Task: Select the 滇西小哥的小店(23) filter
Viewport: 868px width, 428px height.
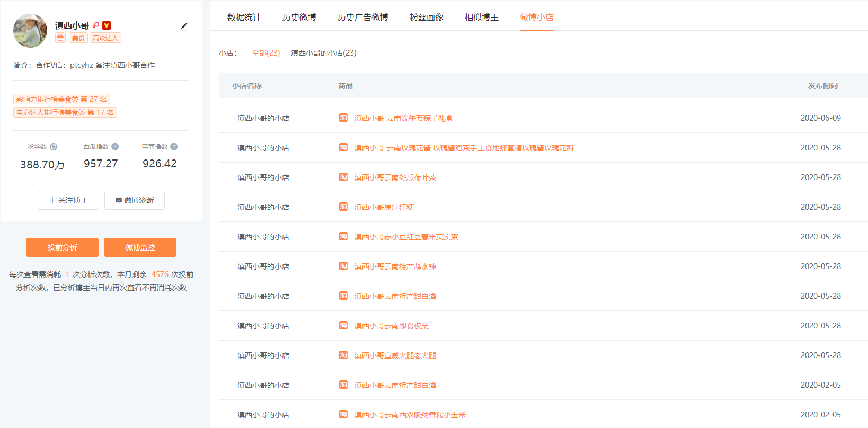Action: pos(324,53)
